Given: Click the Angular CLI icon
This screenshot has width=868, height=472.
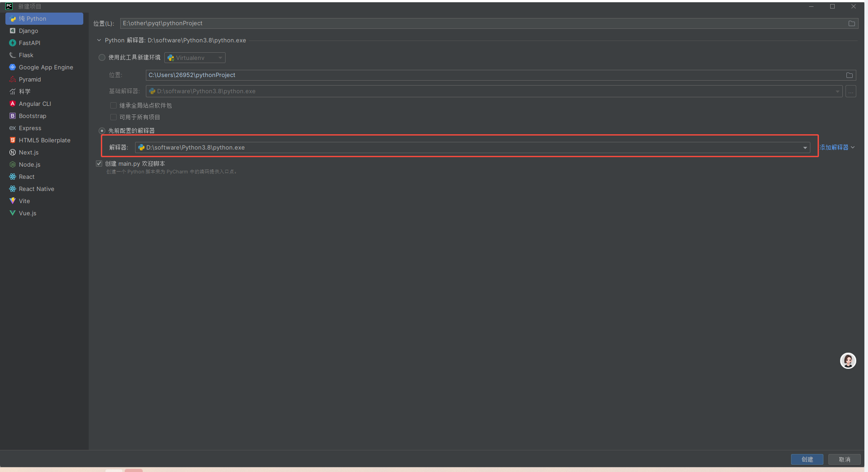Looking at the screenshot, I should (x=13, y=104).
